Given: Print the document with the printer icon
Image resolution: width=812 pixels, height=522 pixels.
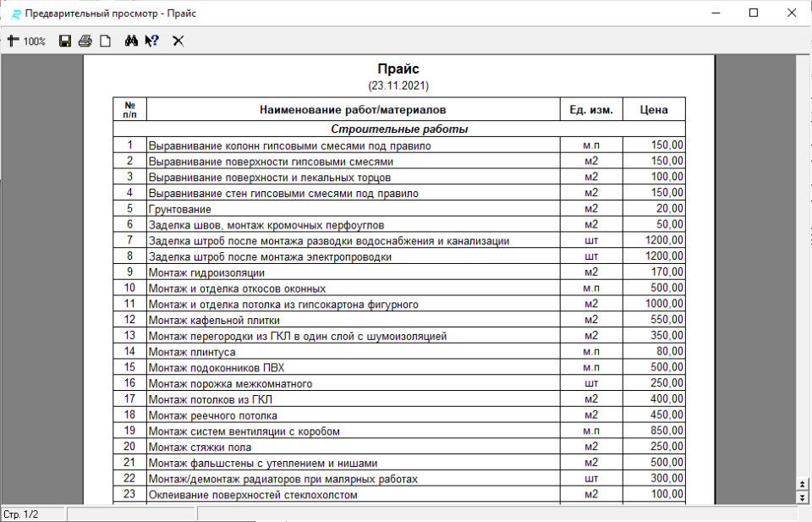Looking at the screenshot, I should (x=85, y=41).
